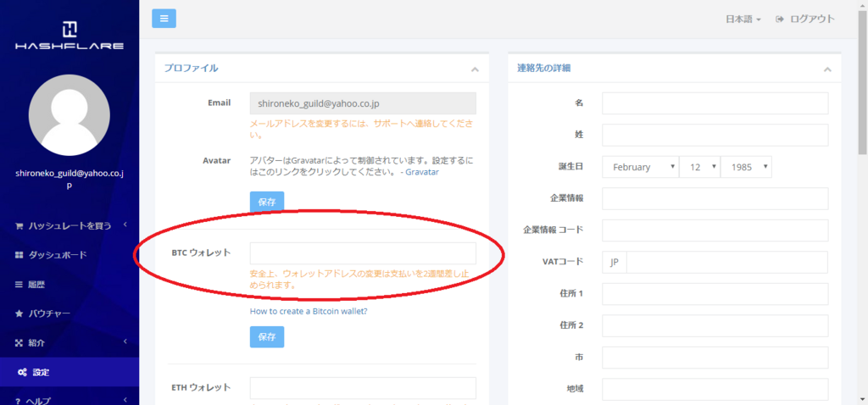Click sidebar email under the avatar
The width and height of the screenshot is (868, 405).
[70, 180]
